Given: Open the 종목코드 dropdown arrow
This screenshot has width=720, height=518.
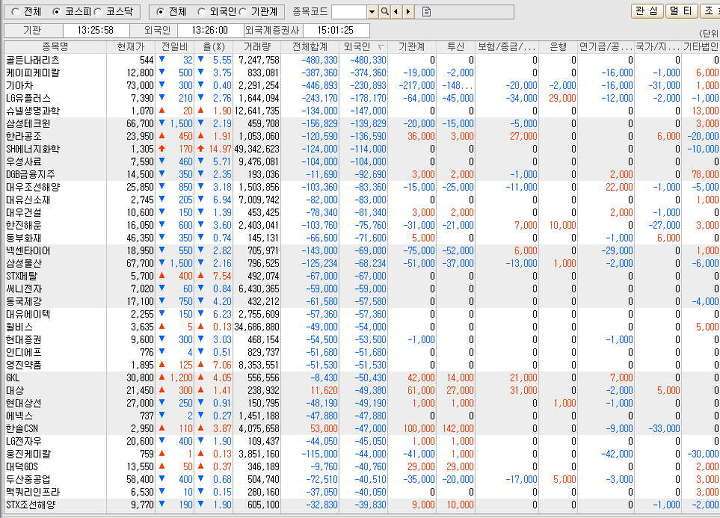Looking at the screenshot, I should coord(372,12).
